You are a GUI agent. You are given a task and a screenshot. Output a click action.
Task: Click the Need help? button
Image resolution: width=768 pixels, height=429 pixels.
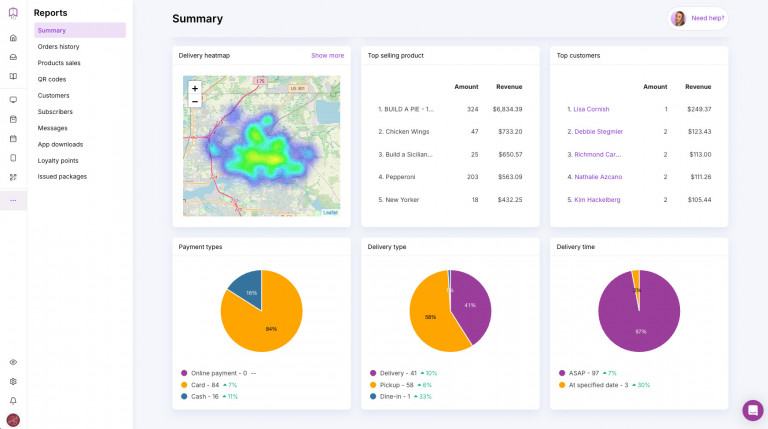(x=698, y=18)
